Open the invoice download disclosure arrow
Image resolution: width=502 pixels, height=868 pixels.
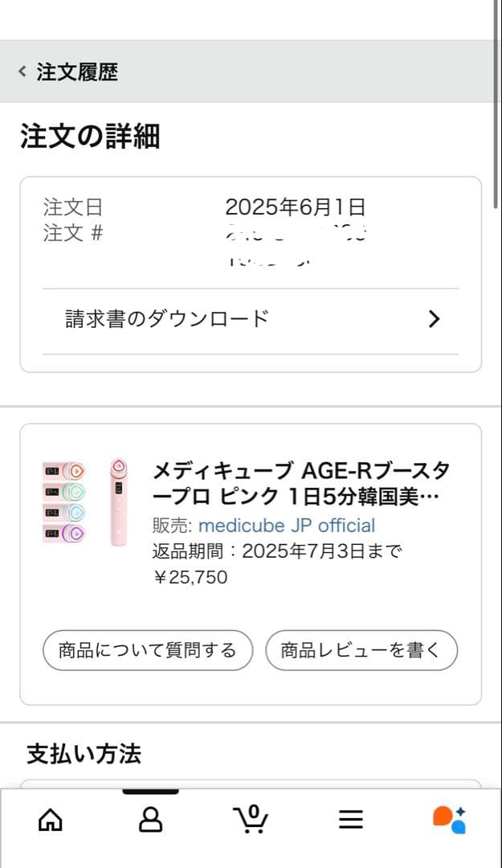point(435,319)
